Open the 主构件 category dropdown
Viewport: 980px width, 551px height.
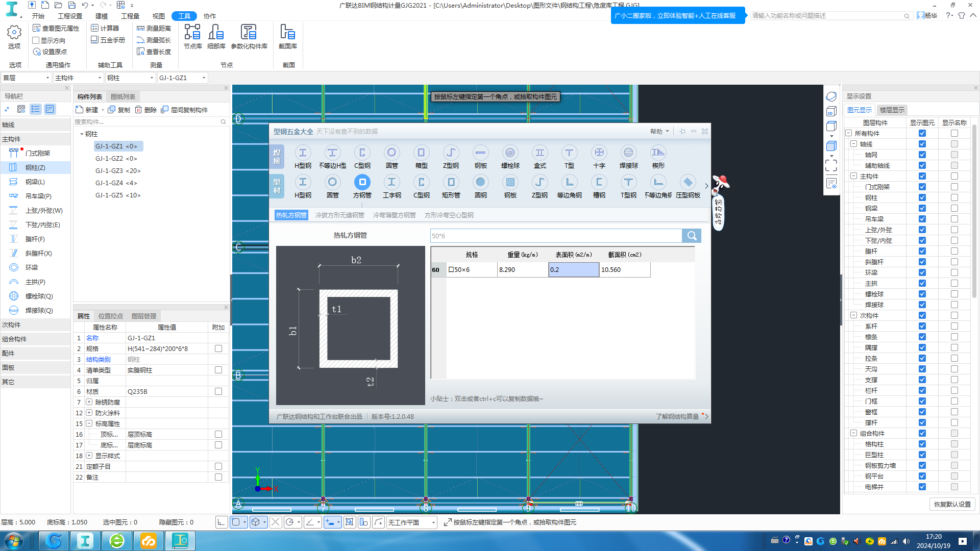point(78,78)
